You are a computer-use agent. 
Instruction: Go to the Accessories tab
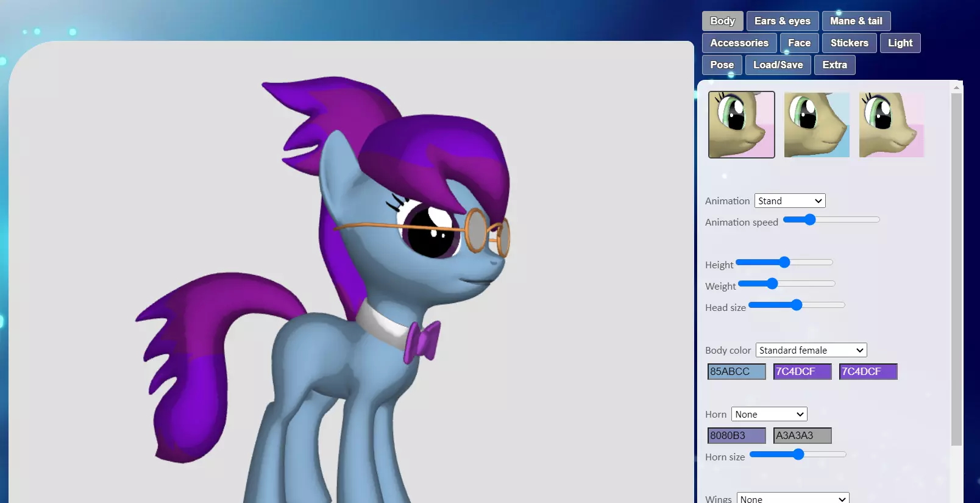[739, 43]
